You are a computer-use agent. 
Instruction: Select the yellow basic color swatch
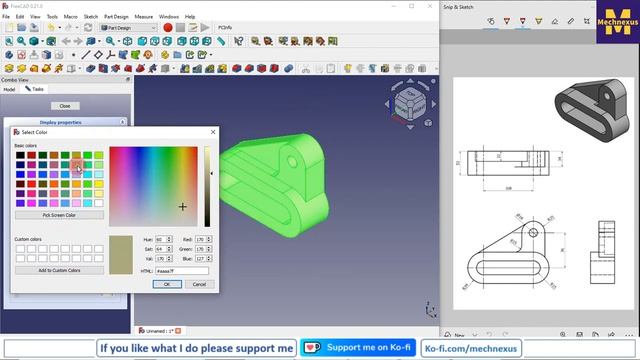coord(99,184)
